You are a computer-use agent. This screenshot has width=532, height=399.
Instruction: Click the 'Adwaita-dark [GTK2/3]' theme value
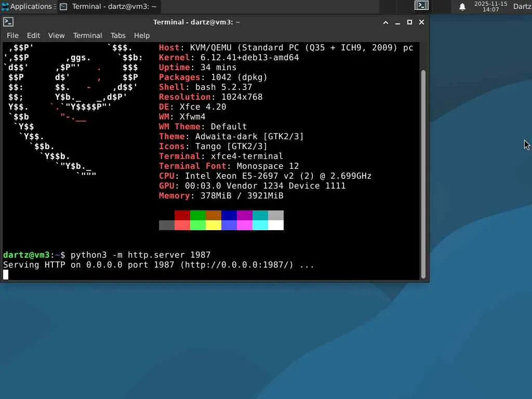tap(249, 137)
